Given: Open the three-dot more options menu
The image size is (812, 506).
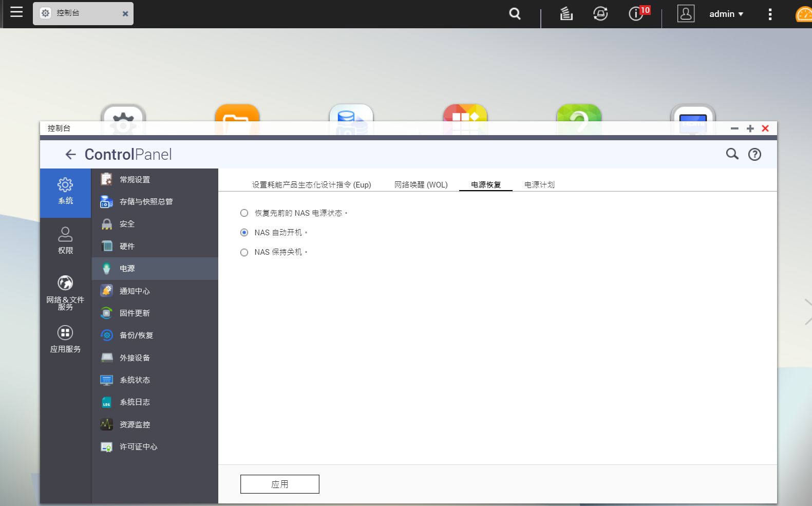Looking at the screenshot, I should [x=769, y=14].
